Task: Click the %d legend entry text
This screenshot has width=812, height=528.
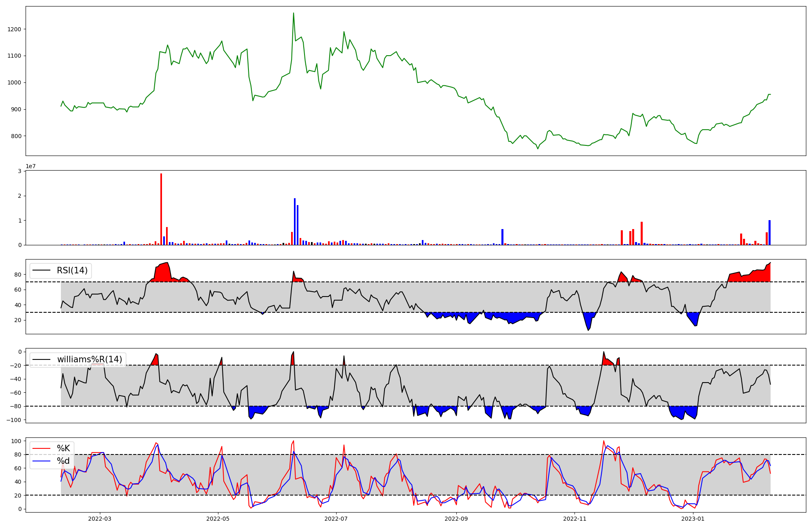Action: pyautogui.click(x=63, y=461)
